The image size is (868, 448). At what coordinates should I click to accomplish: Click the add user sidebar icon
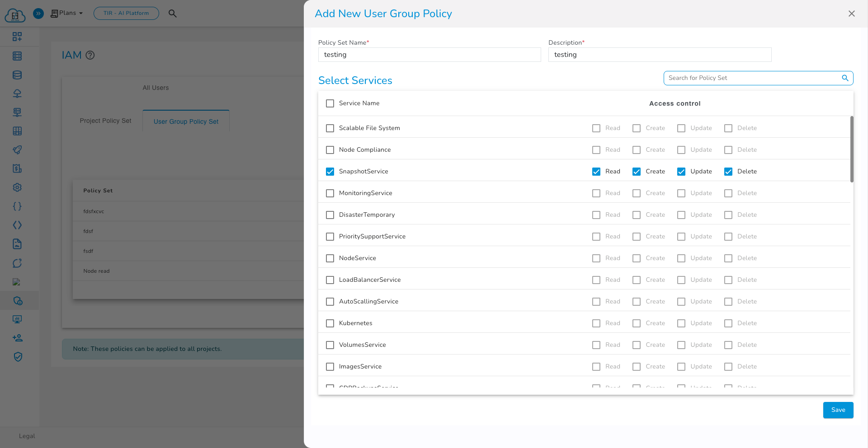coord(17,338)
